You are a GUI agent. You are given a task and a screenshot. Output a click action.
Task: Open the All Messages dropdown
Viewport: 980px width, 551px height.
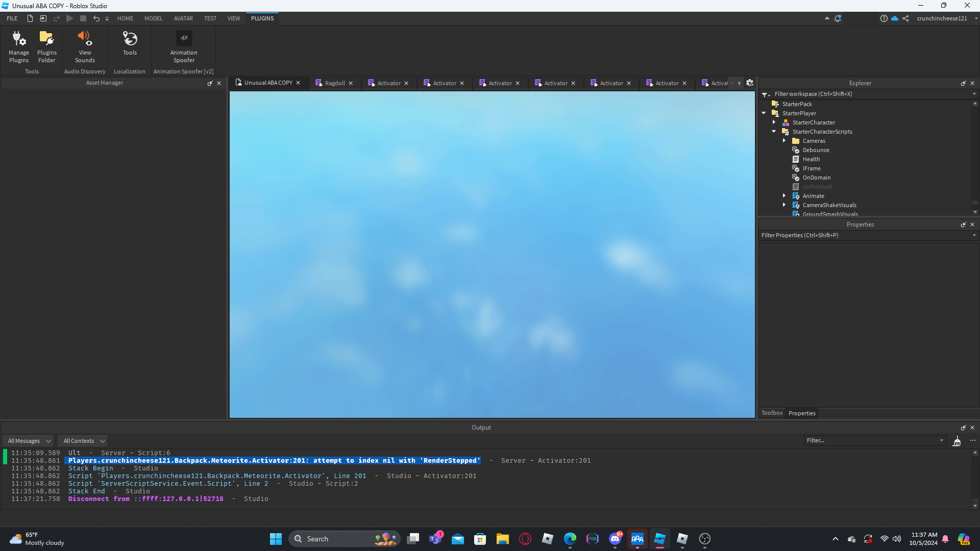coord(29,441)
